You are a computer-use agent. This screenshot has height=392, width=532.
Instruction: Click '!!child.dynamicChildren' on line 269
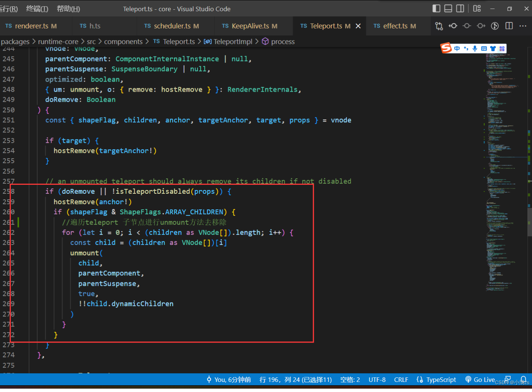point(126,304)
